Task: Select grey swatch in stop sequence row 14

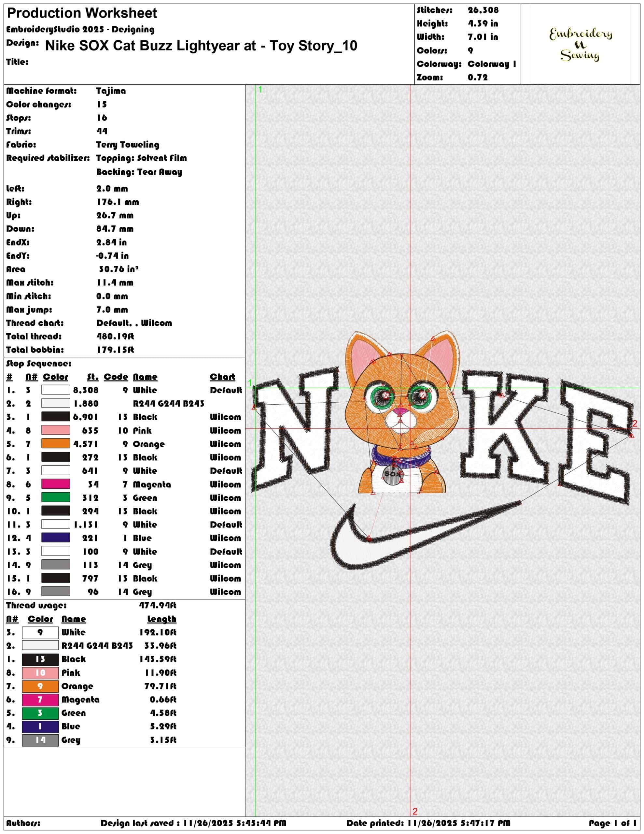Action: pos(56,565)
